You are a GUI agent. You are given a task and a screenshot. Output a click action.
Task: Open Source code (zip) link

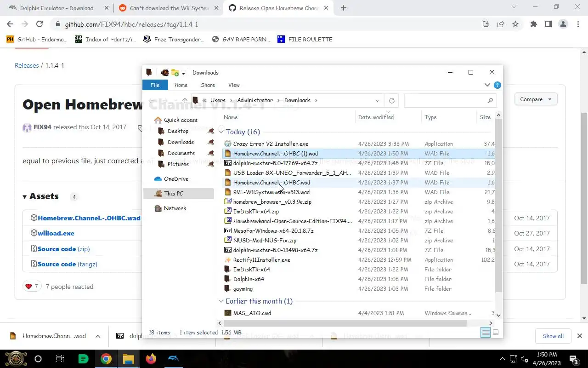click(x=63, y=249)
